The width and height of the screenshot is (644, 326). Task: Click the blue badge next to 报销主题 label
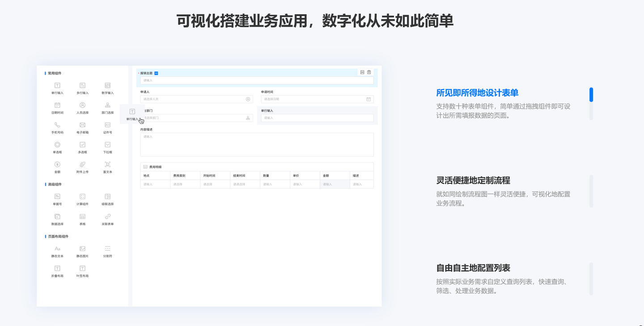[x=156, y=73]
